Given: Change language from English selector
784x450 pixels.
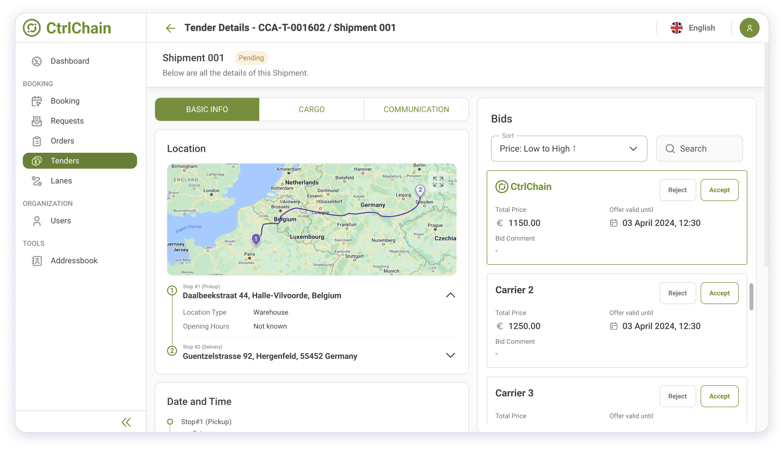Looking at the screenshot, I should (692, 28).
